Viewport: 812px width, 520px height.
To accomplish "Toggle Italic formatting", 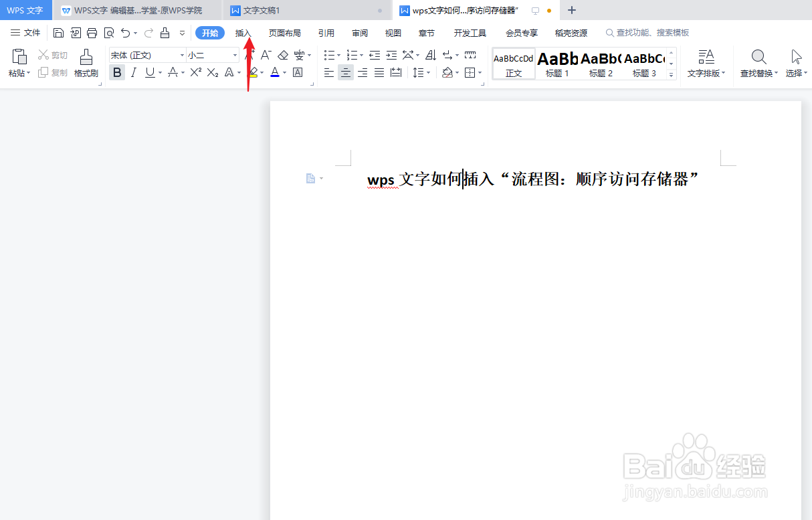I will [134, 72].
